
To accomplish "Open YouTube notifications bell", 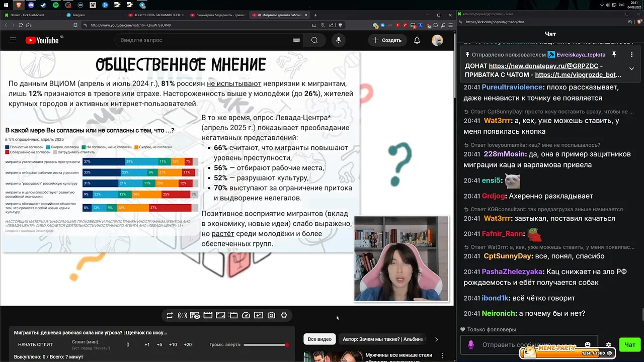I will 417,40.
